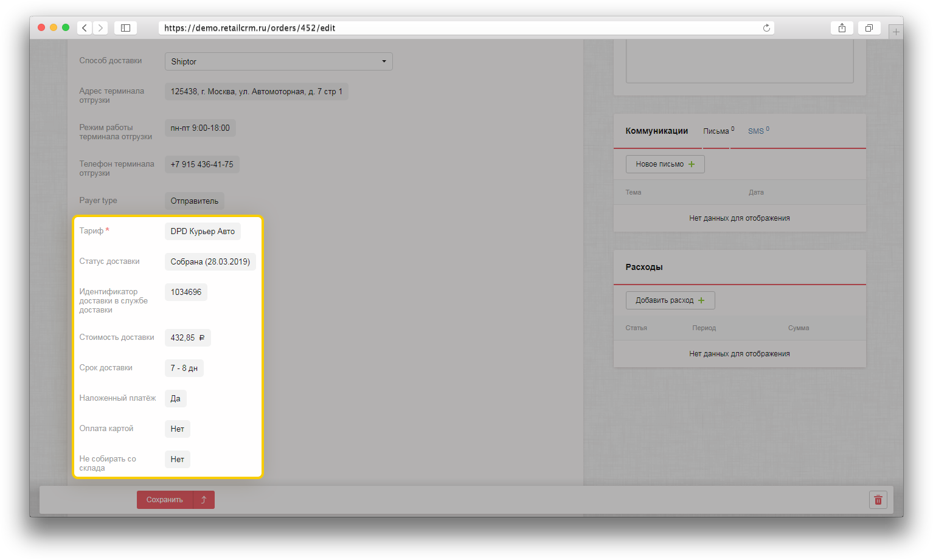Click the browser back arrow
The image size is (933, 560).
[x=85, y=28]
